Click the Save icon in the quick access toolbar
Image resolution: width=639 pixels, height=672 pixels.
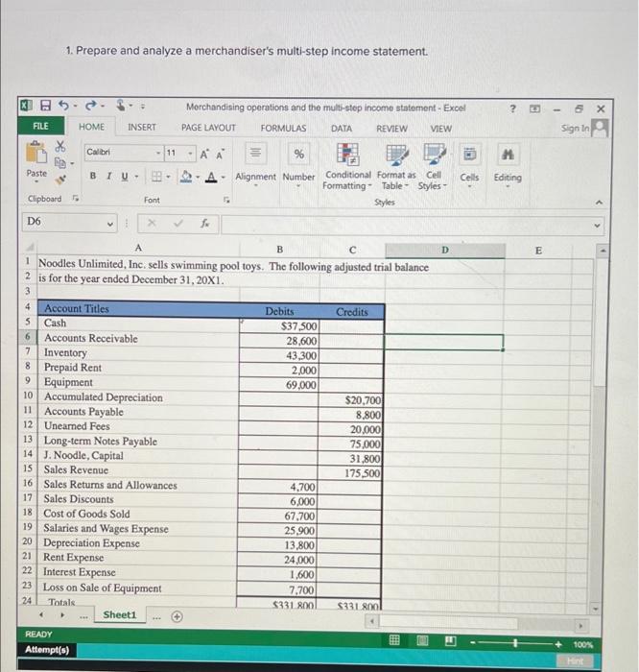(45, 106)
